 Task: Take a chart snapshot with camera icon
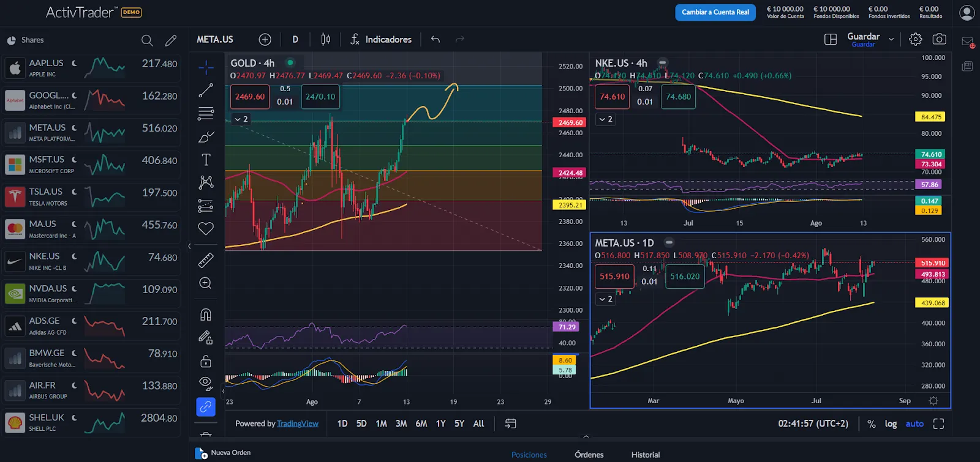(x=939, y=39)
